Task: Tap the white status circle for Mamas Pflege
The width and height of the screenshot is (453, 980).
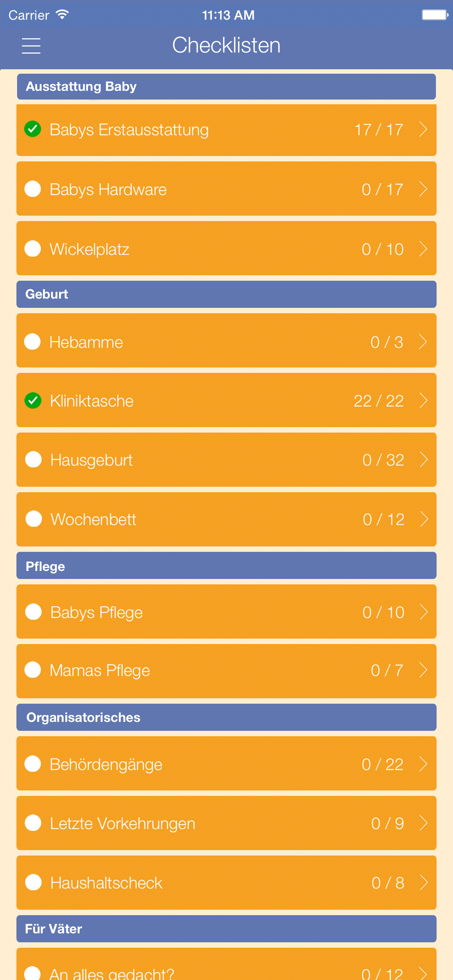Action: coord(33,670)
